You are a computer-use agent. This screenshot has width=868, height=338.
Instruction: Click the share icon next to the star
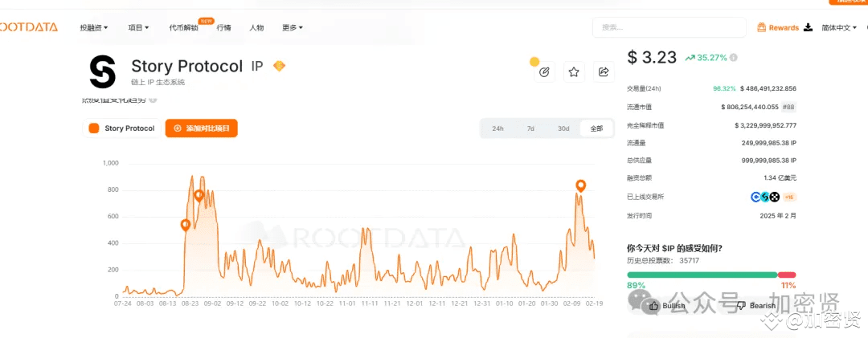tap(603, 72)
